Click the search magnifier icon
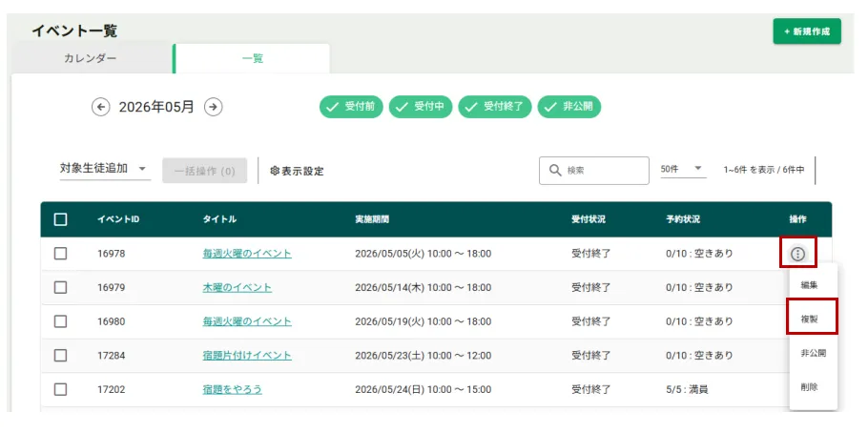The width and height of the screenshot is (868, 433). tap(555, 170)
